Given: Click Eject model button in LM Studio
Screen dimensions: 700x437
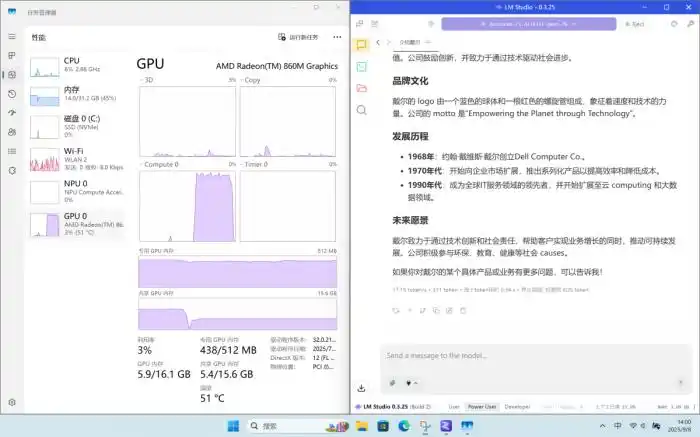Looking at the screenshot, I should [635, 24].
